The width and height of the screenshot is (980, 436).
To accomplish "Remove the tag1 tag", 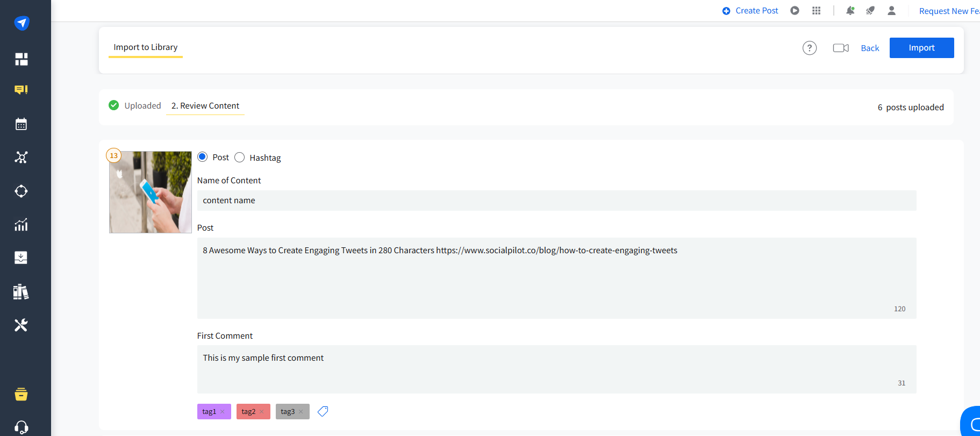I will (x=223, y=412).
